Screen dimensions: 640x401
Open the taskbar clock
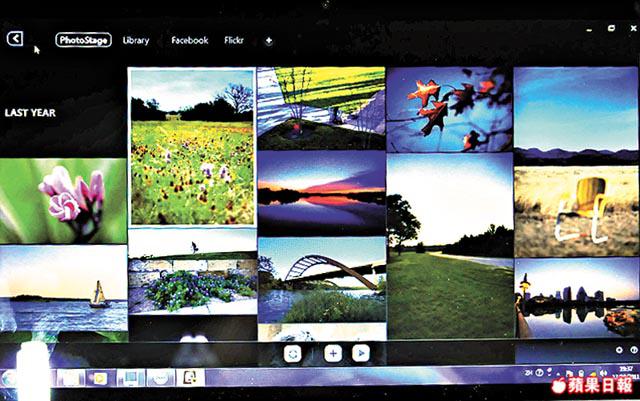625,373
